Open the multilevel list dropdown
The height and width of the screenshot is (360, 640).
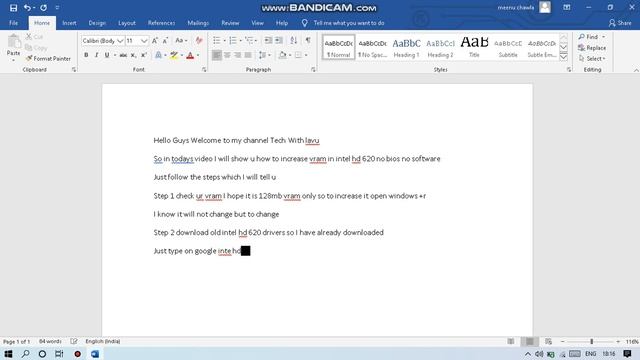(256, 40)
